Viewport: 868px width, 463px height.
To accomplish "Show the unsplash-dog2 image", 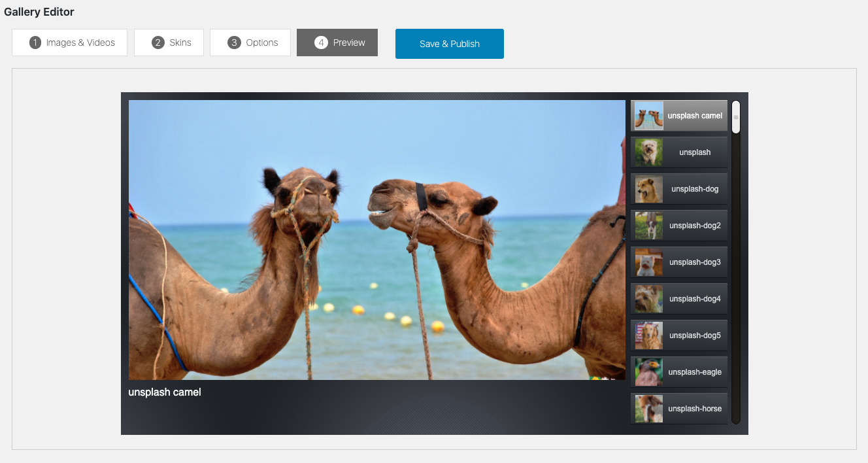I will (679, 226).
